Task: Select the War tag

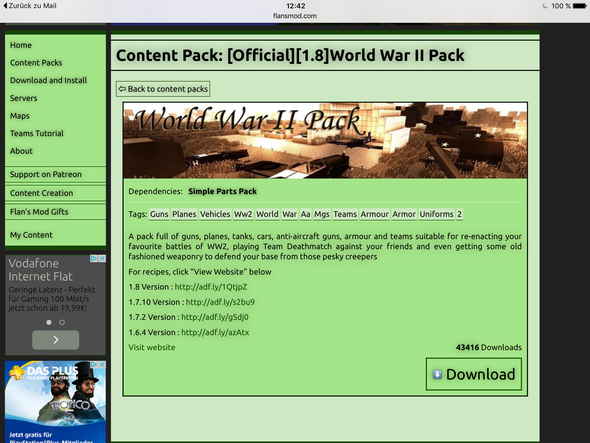Action: [289, 214]
